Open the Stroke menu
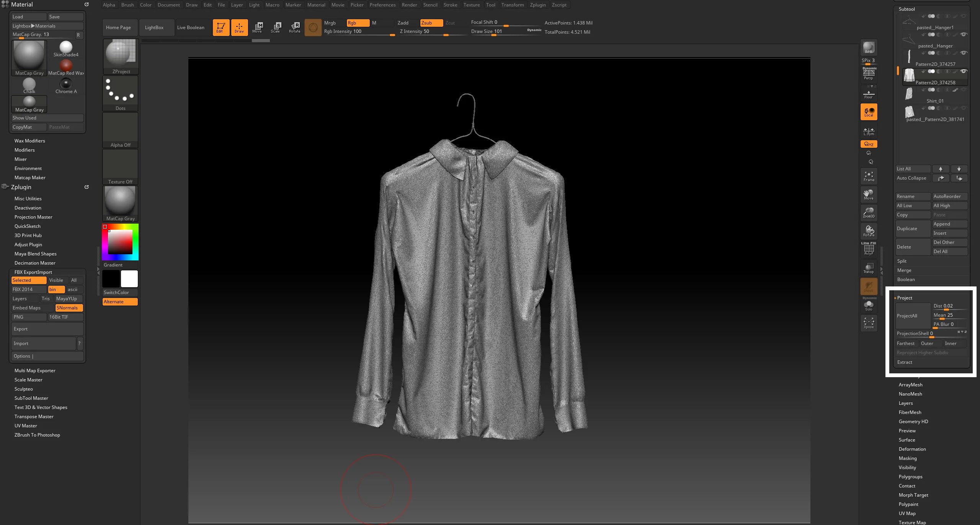This screenshot has width=980, height=525. [x=450, y=5]
